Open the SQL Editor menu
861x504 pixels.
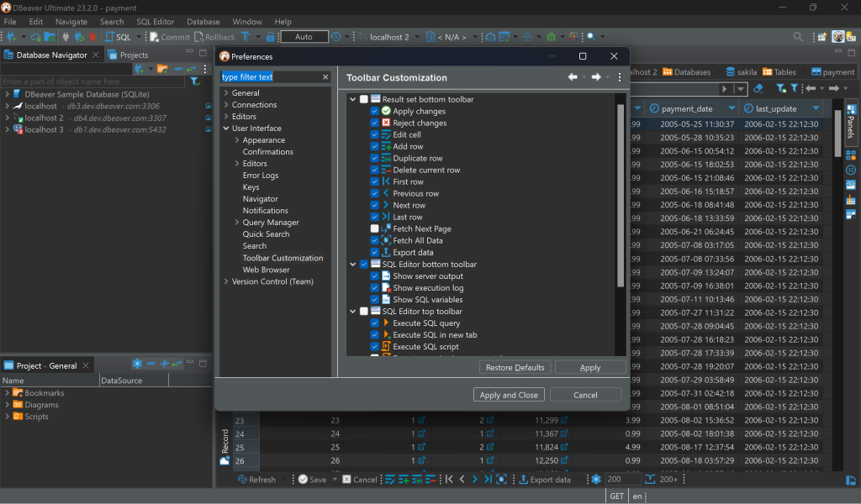point(156,22)
